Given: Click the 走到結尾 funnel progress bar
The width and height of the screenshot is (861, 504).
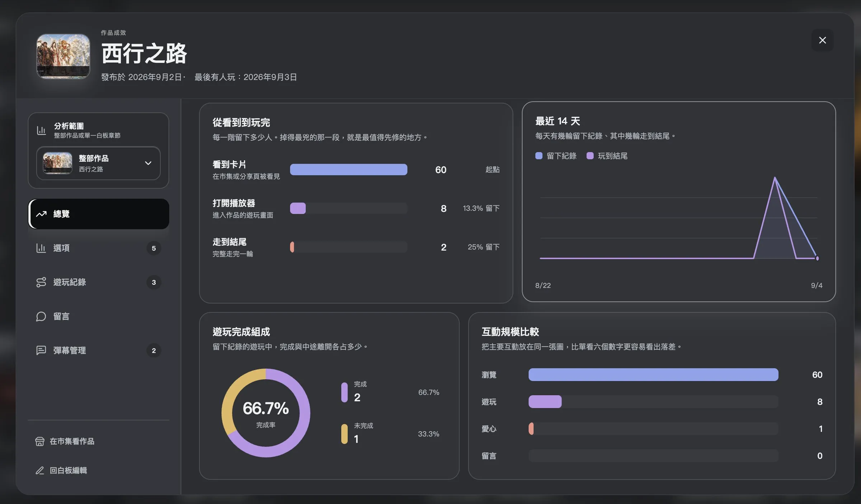Looking at the screenshot, I should [348, 247].
